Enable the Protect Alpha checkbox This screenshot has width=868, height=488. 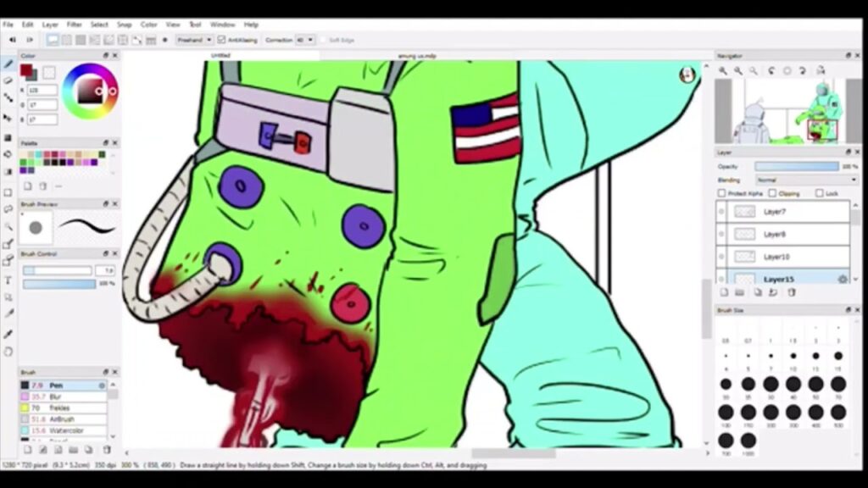[x=722, y=193]
